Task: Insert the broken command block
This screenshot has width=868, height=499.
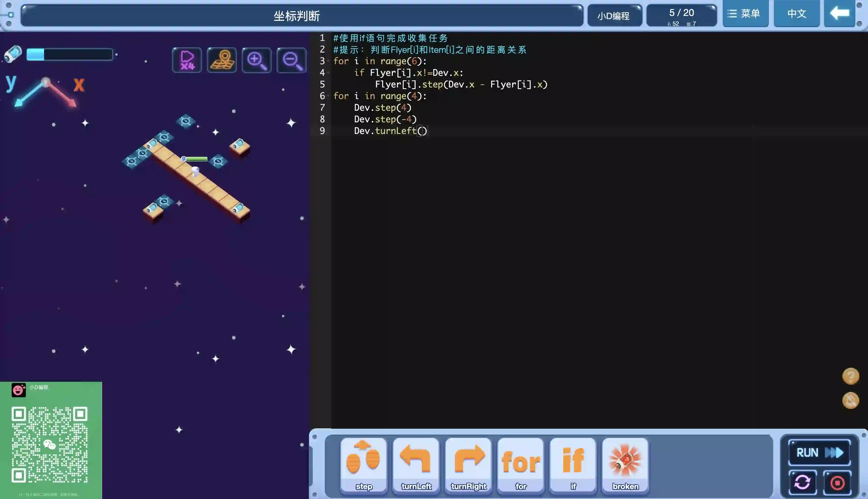Action: [625, 465]
